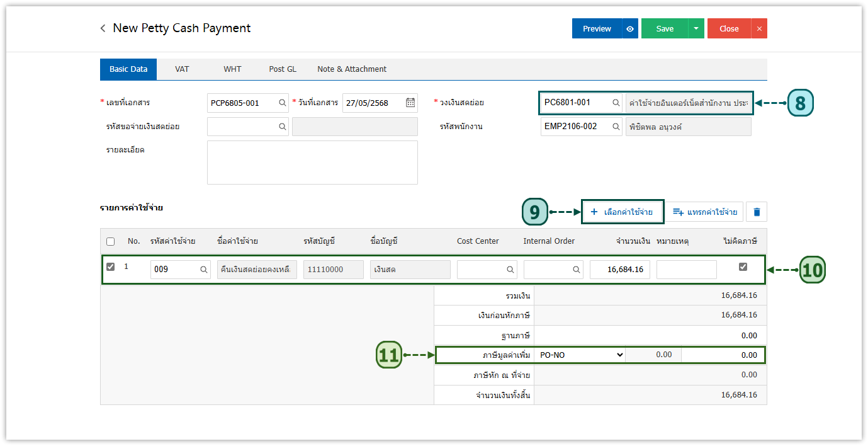Open the PO-NO VAT type dropdown
The height and width of the screenshot is (446, 868).
(580, 355)
